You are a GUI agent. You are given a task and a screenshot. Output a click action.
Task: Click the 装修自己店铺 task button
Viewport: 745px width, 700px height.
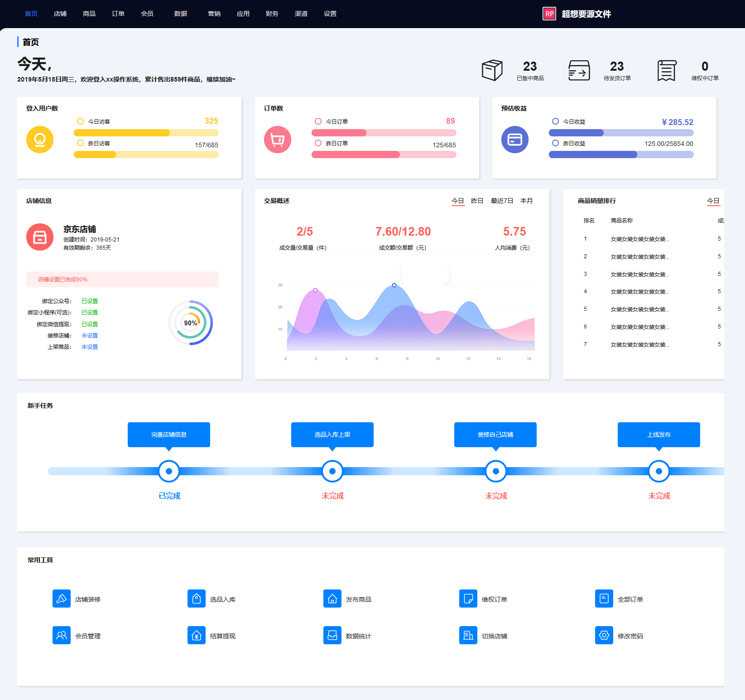click(495, 434)
